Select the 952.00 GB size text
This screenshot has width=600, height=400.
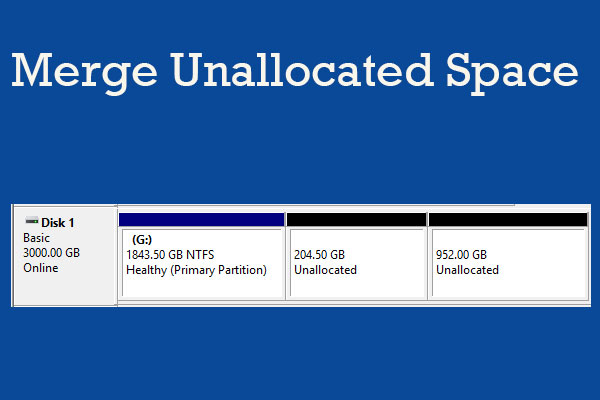[x=461, y=255]
